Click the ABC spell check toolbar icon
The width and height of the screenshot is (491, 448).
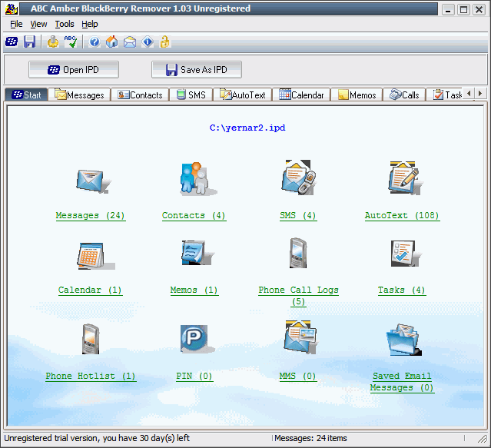(71, 41)
